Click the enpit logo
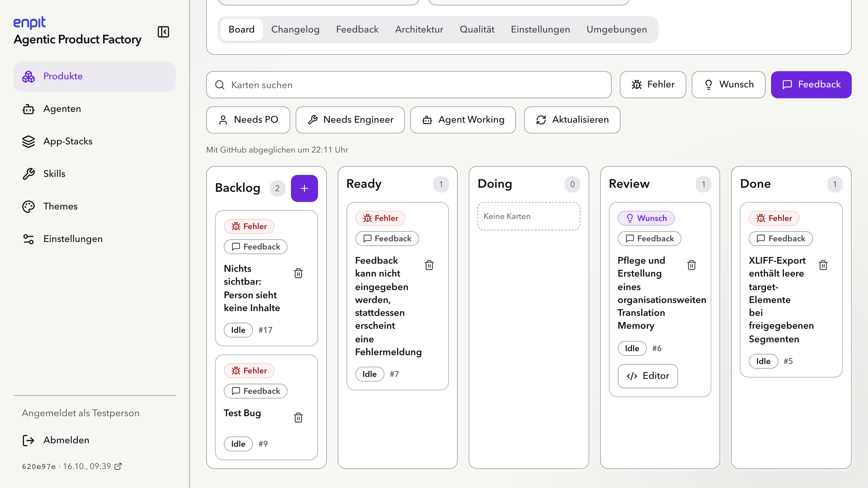Image resolution: width=868 pixels, height=488 pixels. coord(29,22)
